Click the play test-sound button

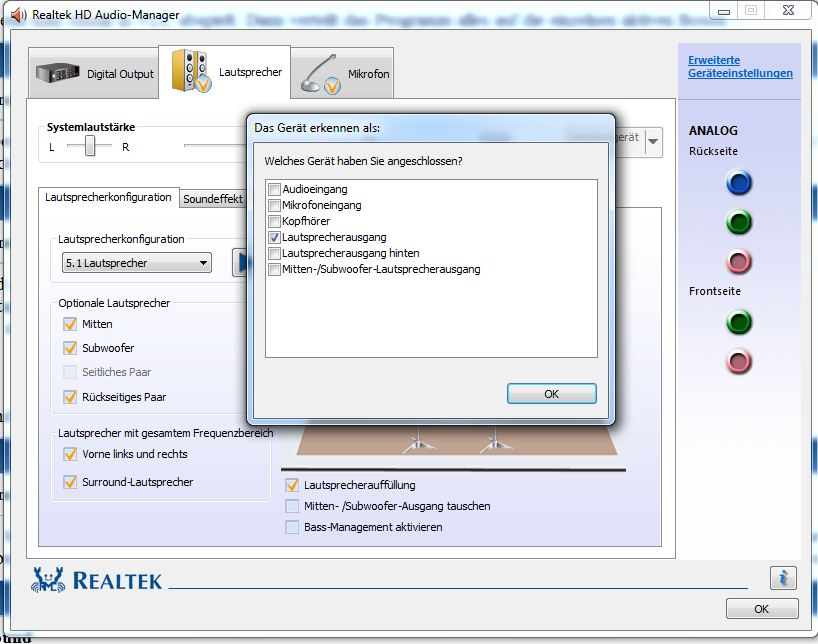pyautogui.click(x=240, y=263)
